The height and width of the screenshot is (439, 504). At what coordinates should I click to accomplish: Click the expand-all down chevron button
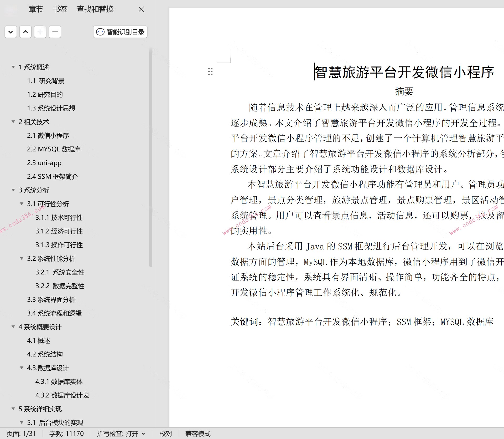pos(11,32)
